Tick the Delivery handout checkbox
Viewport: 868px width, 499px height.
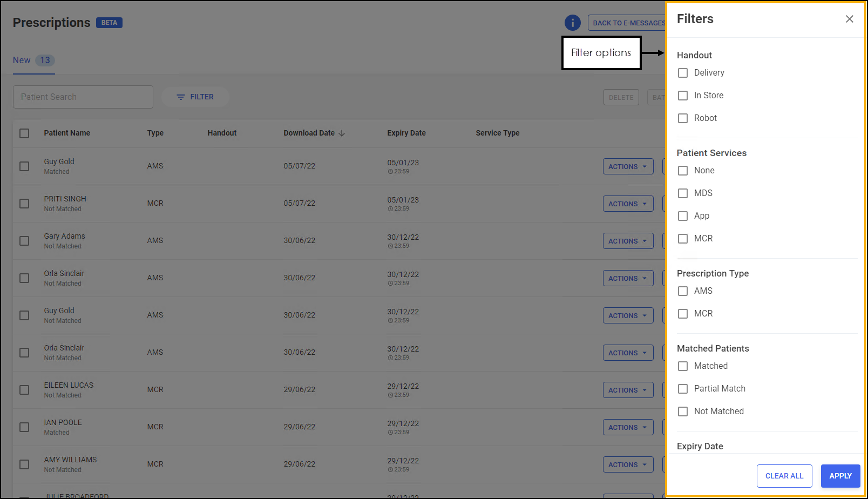coord(683,73)
